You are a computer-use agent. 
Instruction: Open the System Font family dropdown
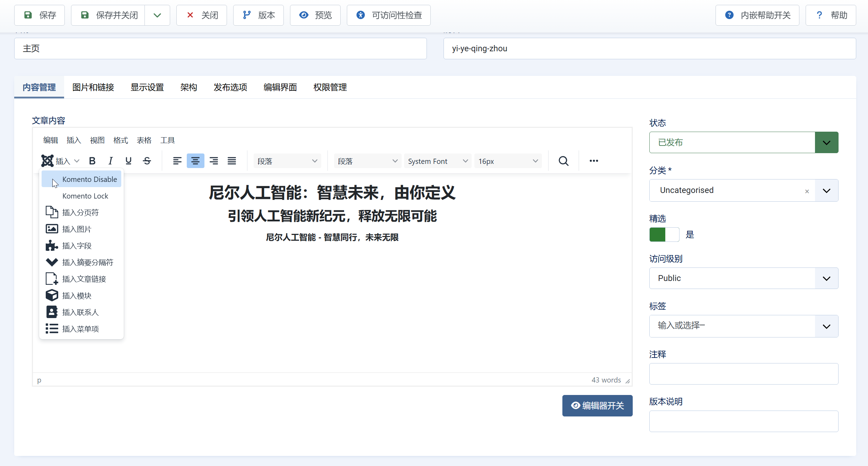click(437, 161)
